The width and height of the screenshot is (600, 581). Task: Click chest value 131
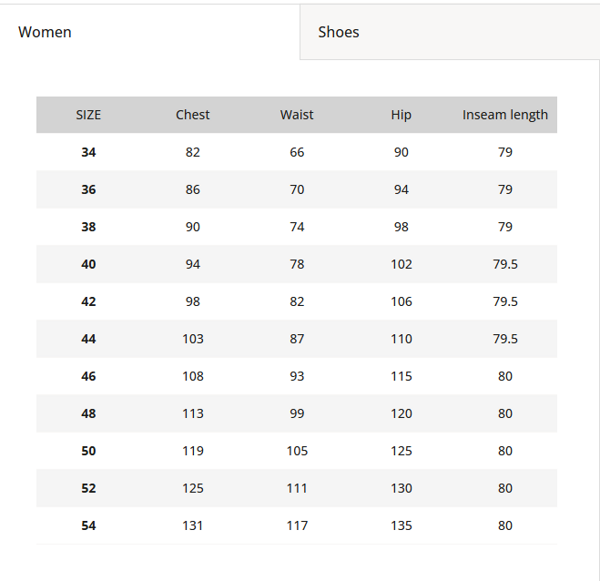pos(192,526)
